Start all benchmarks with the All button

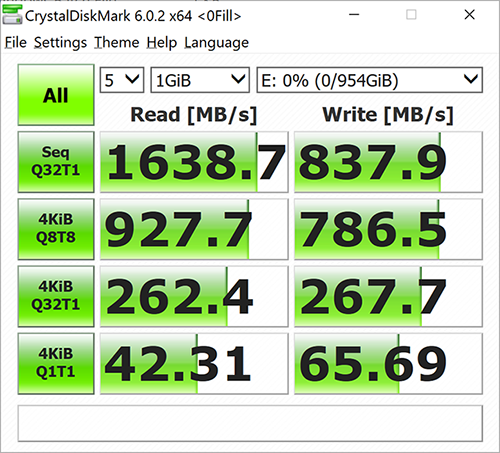pos(56,95)
